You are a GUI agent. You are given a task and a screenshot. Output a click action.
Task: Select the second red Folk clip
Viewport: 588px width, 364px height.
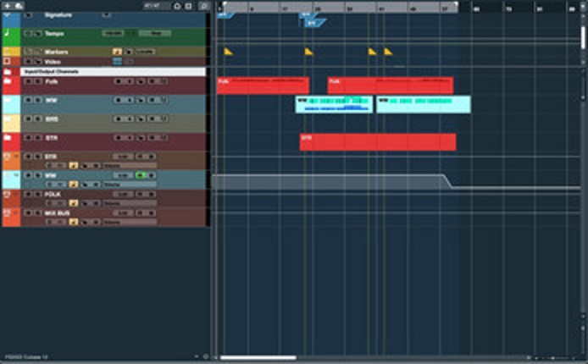391,85
